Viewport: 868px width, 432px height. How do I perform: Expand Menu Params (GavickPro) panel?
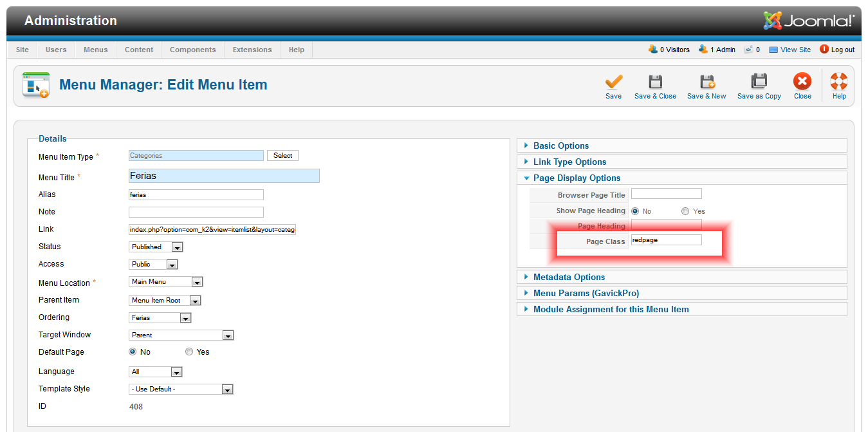(x=682, y=293)
